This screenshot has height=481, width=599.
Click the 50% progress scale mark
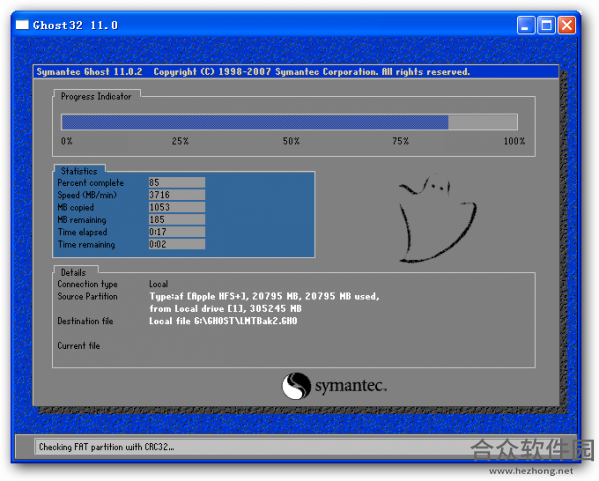point(291,141)
